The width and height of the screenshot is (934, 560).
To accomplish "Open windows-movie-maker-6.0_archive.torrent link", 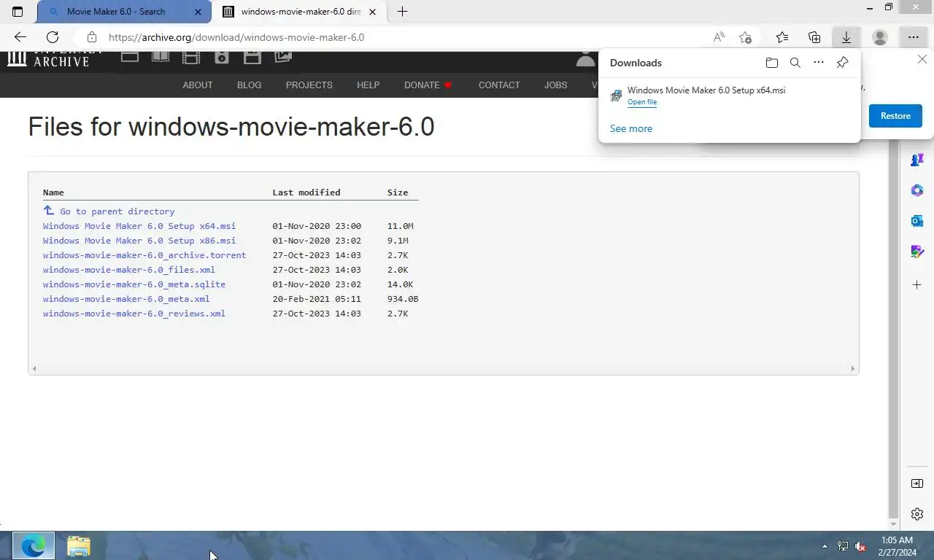I will [144, 255].
